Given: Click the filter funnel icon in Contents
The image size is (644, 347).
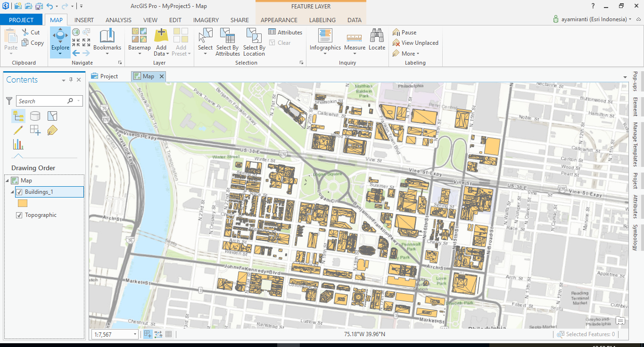Looking at the screenshot, I should [x=9, y=101].
